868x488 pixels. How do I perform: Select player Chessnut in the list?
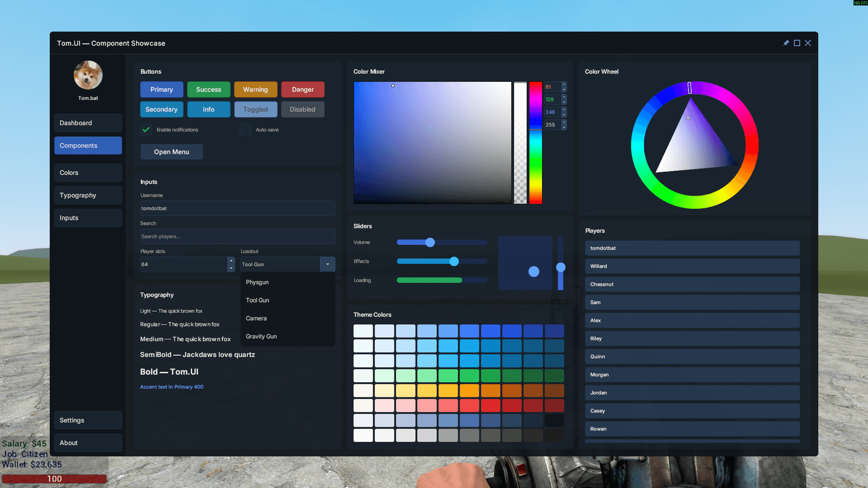(x=692, y=284)
